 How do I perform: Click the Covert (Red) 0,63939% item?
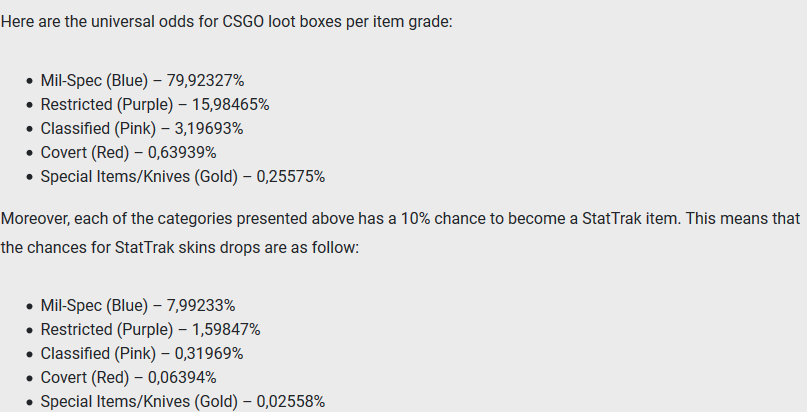(129, 153)
